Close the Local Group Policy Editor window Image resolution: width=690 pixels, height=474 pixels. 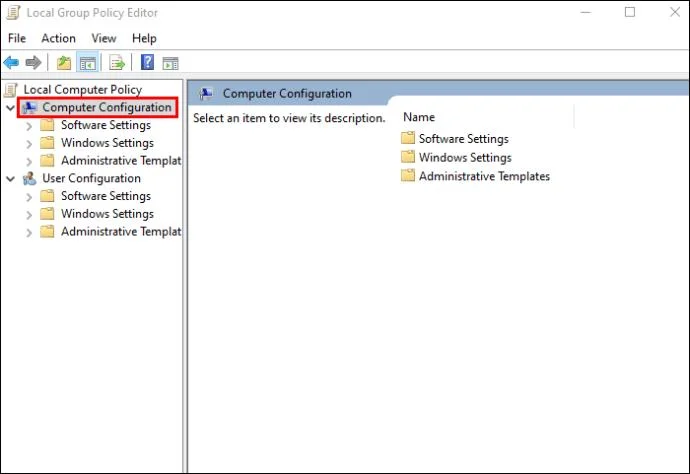click(675, 12)
